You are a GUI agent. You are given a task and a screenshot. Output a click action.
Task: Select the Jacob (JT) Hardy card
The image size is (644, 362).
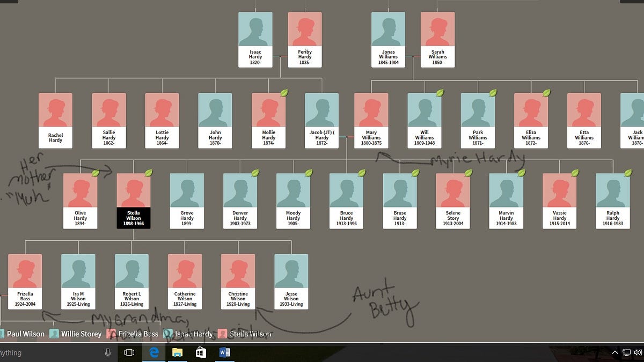point(322,121)
